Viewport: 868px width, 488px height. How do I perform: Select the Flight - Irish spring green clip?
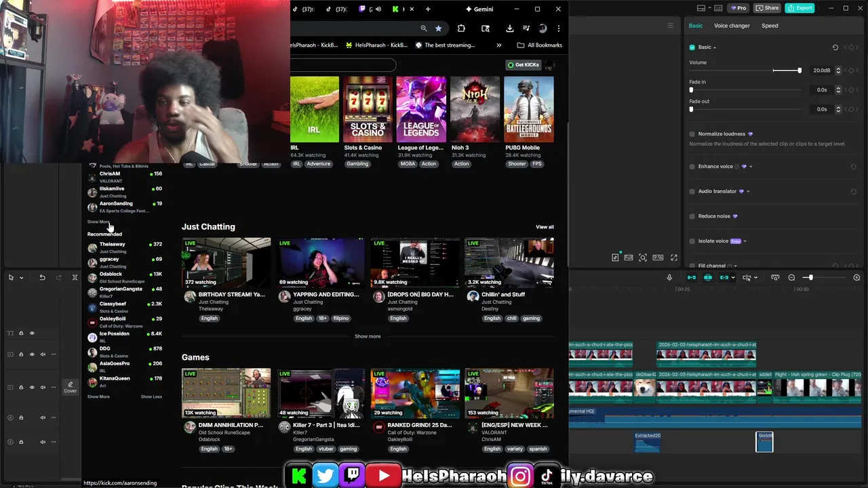pos(818,388)
